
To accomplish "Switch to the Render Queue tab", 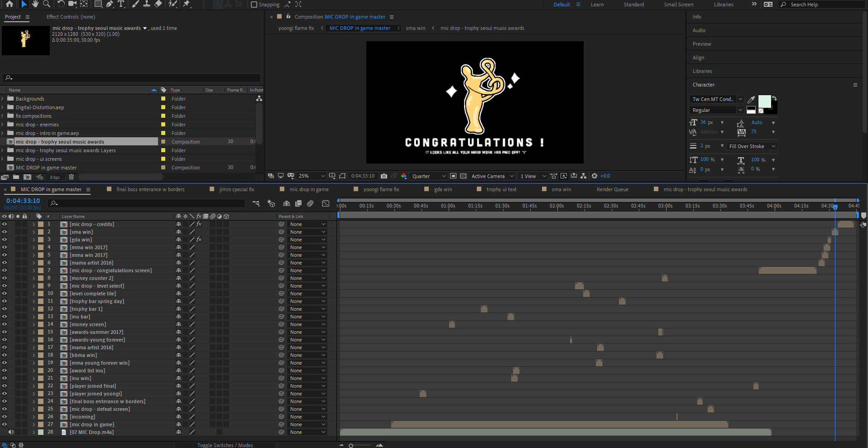I will pos(612,189).
